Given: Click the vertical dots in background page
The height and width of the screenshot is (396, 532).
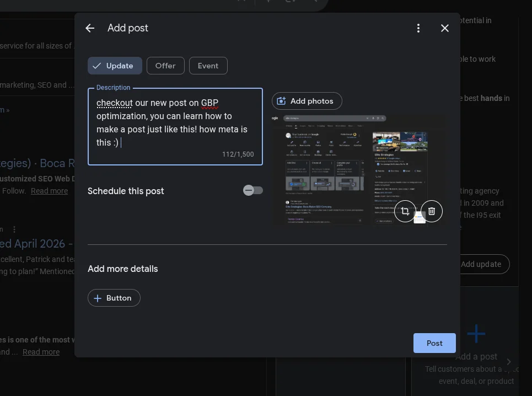Looking at the screenshot, I should (x=14, y=229).
